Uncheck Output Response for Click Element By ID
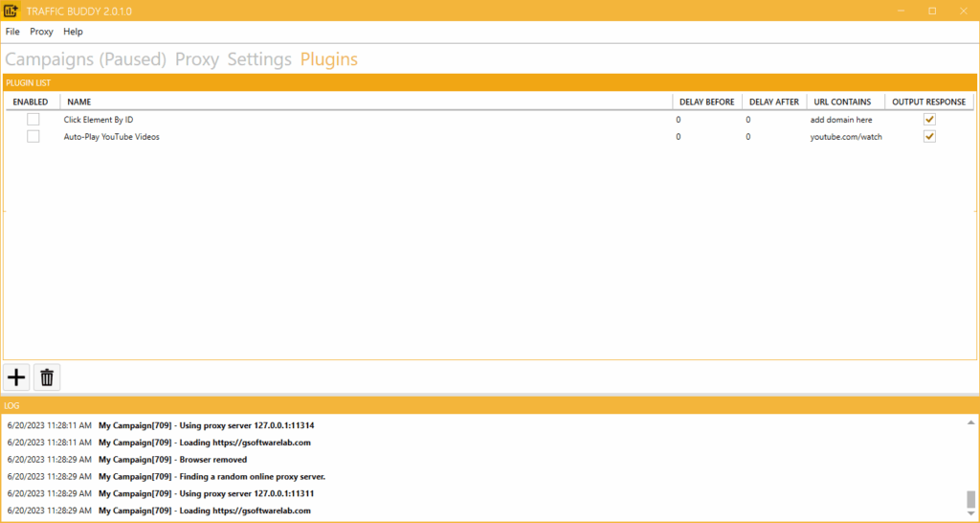980x523 pixels. tap(928, 120)
